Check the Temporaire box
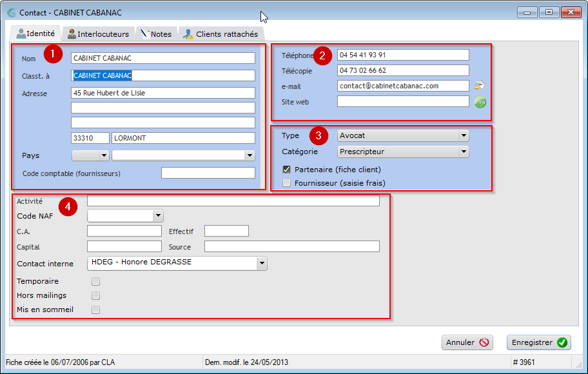 pyautogui.click(x=95, y=281)
